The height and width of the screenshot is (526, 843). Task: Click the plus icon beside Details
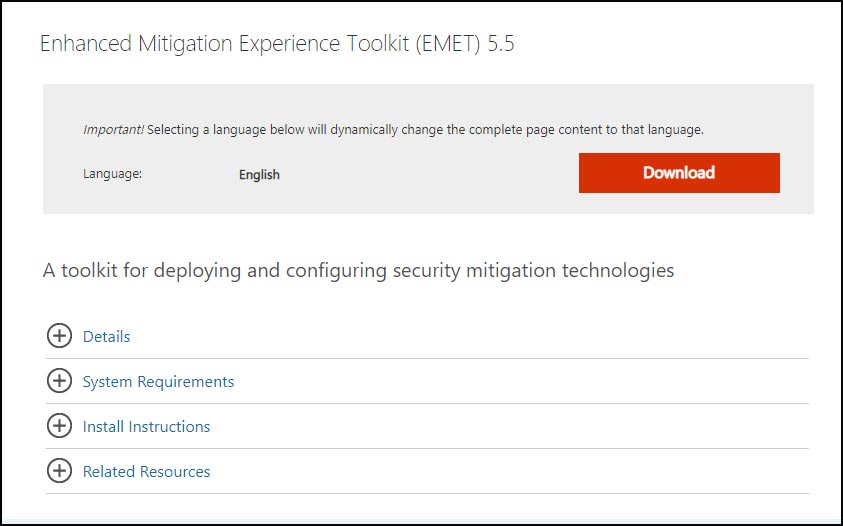[59, 336]
